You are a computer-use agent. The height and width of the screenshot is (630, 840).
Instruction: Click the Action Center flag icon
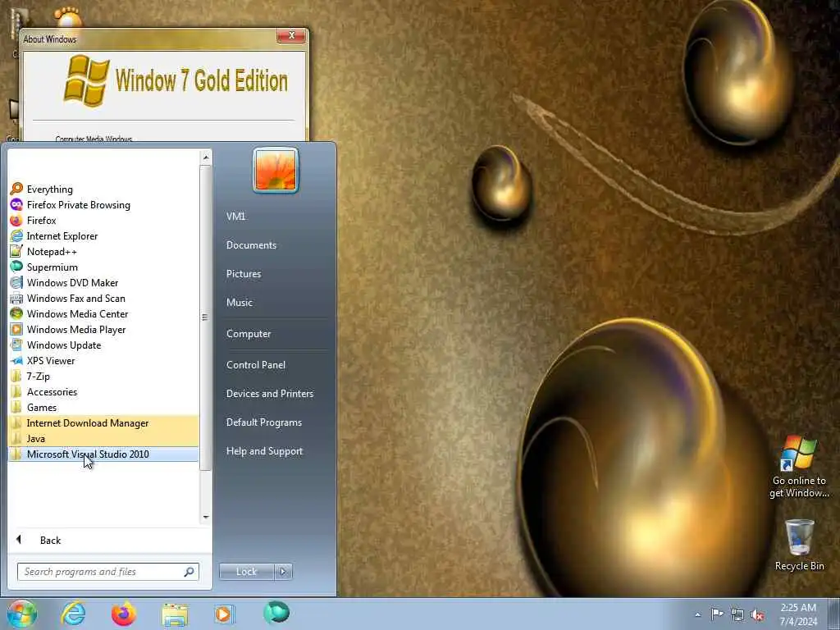717,614
